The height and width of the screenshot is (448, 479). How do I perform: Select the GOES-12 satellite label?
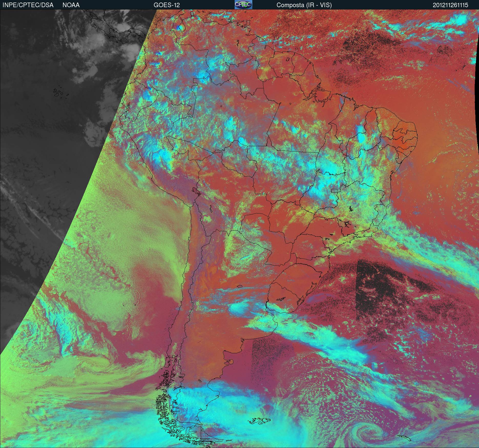tap(167, 5)
